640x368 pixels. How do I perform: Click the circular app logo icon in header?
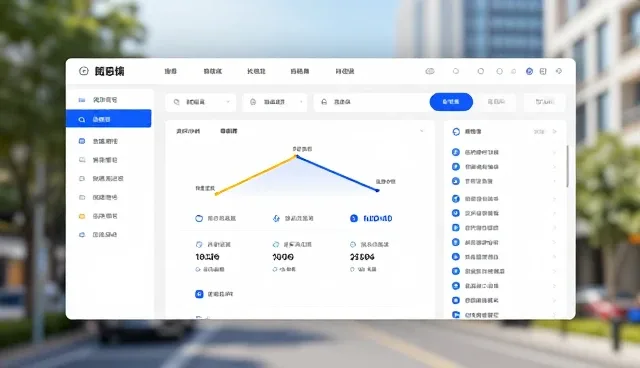click(83, 71)
